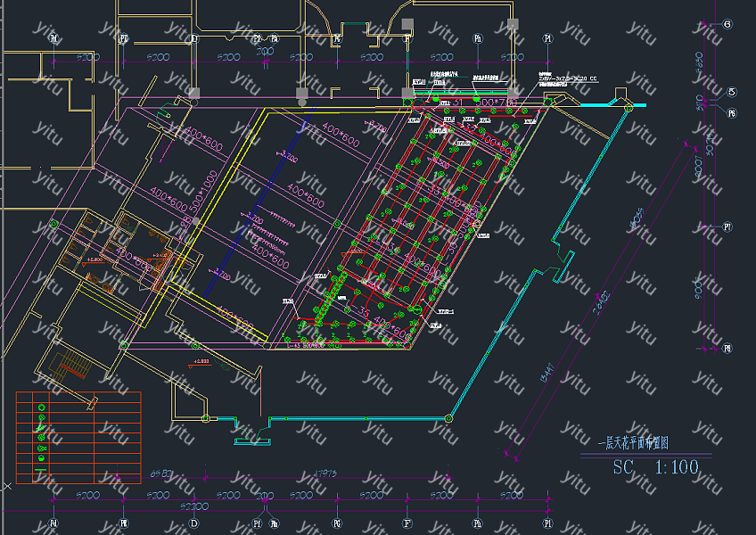Click the 500*700 beam size label
Screen dimensions: 756x535
[497, 105]
